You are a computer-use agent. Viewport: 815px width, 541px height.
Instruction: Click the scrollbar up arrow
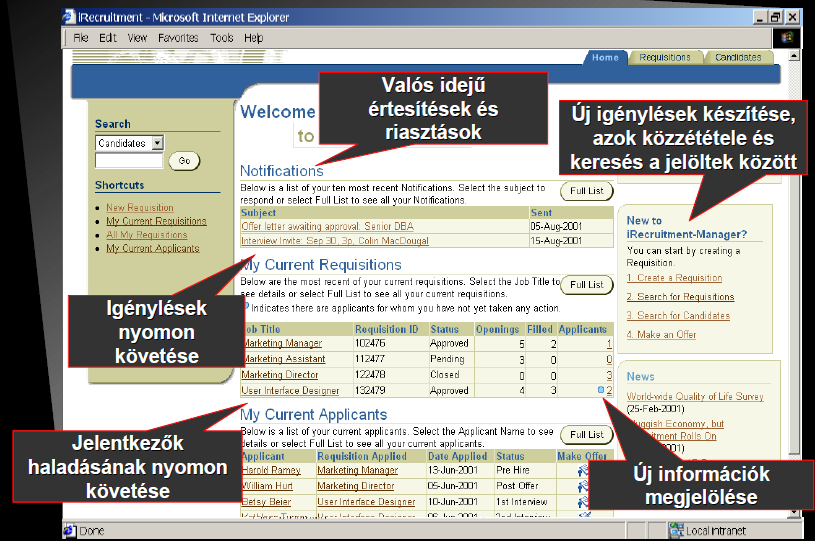click(794, 56)
